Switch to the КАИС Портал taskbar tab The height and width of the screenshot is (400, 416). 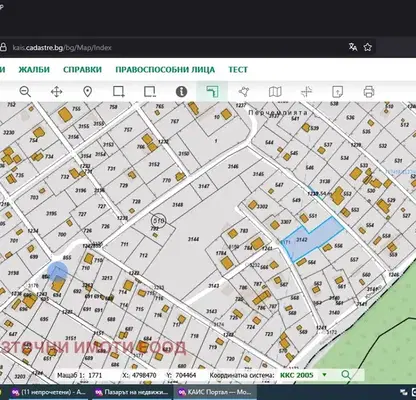click(x=215, y=392)
